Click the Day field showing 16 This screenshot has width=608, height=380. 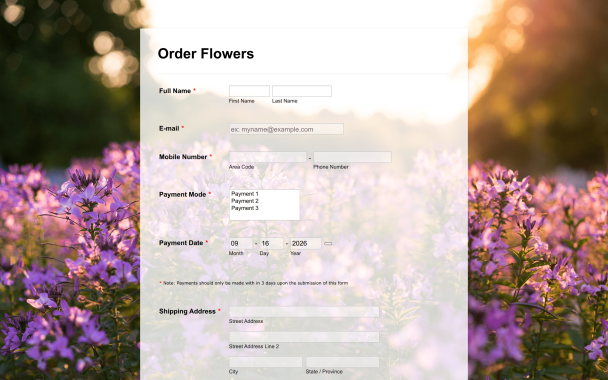point(271,244)
